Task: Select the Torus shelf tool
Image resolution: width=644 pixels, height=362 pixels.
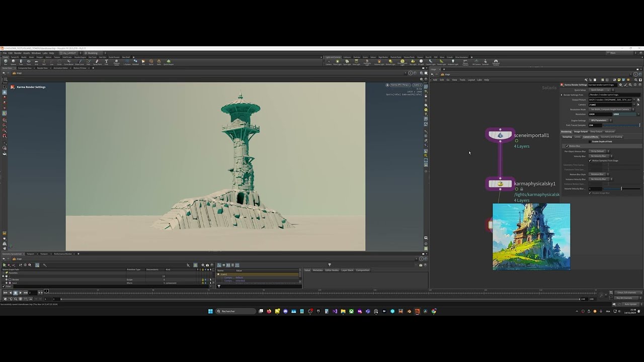Action: coord(29,61)
